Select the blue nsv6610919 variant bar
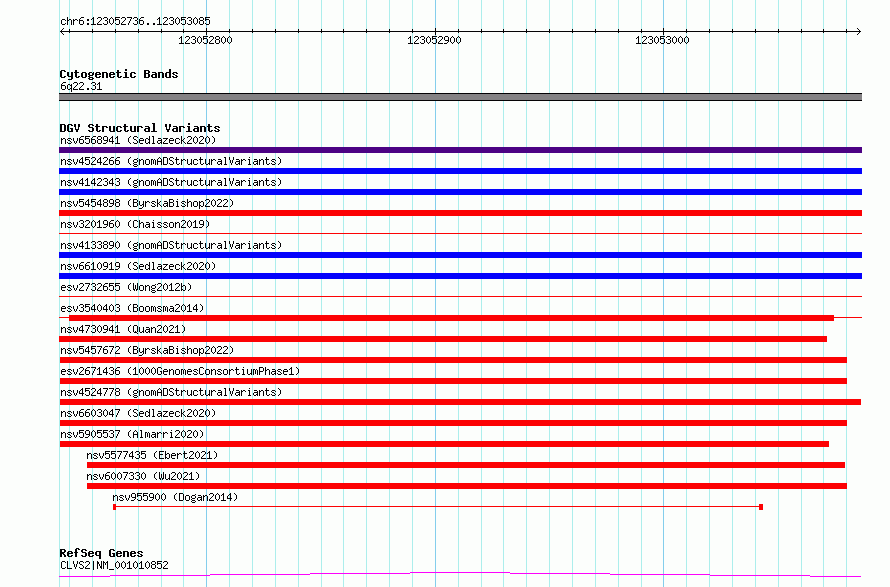890x587 pixels. click(460, 276)
